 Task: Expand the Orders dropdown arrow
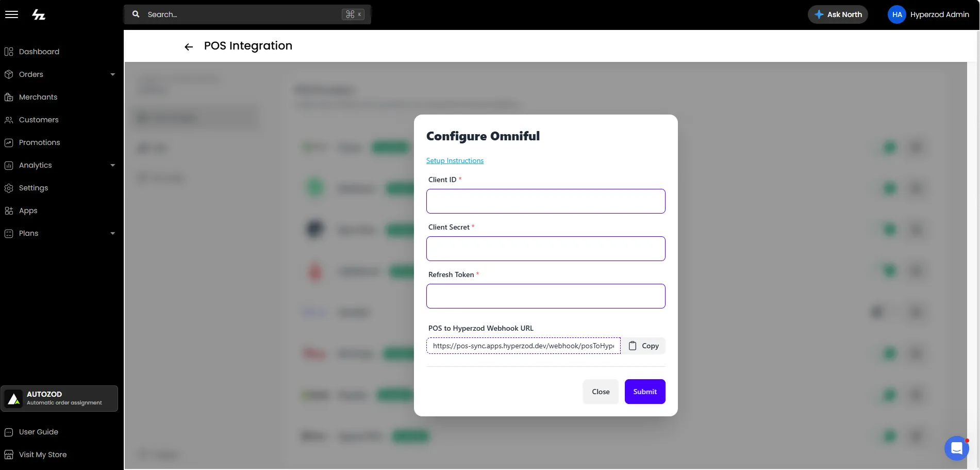tap(113, 74)
